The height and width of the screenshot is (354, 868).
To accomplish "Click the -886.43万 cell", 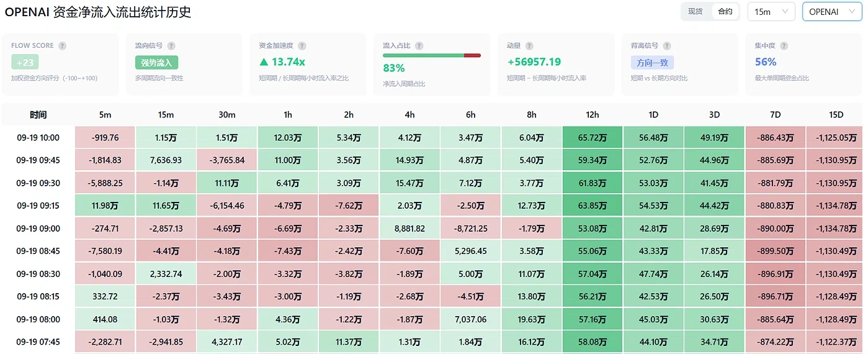I will (776, 138).
